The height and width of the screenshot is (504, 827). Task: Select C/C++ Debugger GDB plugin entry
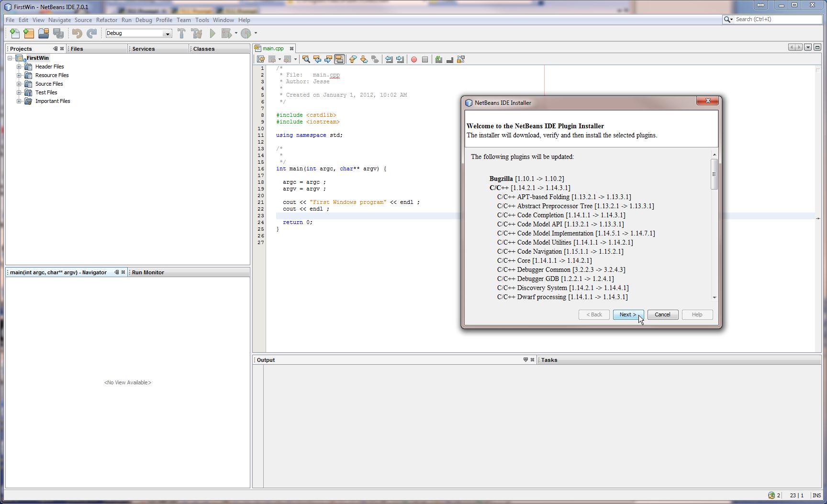coord(555,279)
